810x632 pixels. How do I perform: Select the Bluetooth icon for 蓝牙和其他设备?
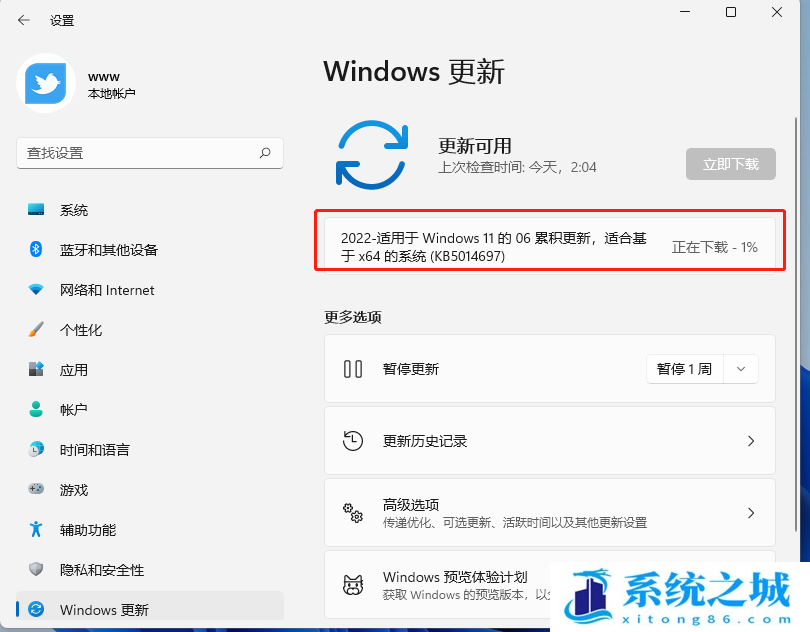[36, 250]
